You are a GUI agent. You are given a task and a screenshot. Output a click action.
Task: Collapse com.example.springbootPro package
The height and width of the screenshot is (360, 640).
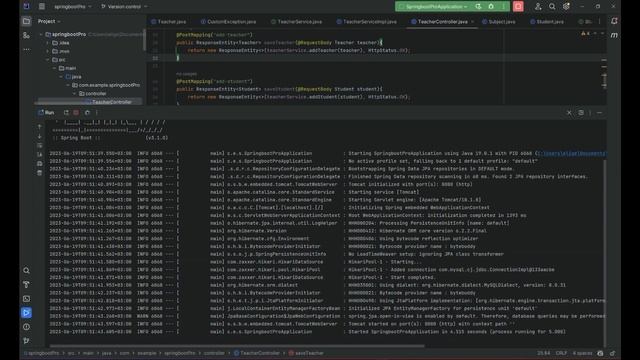coord(68,85)
